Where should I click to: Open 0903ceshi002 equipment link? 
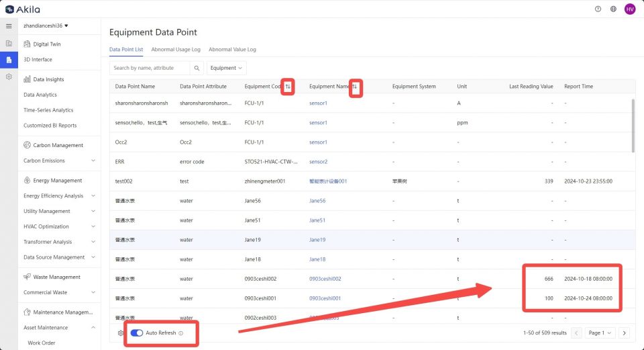[x=325, y=279]
